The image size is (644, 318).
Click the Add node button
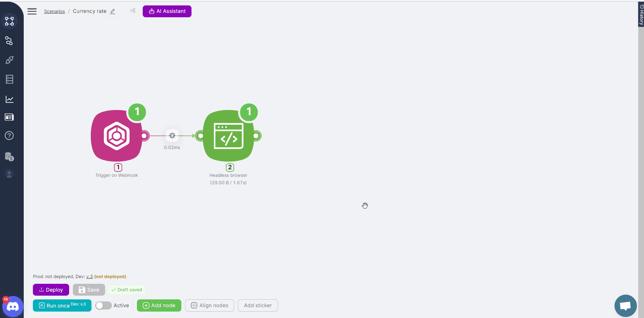[x=159, y=305]
